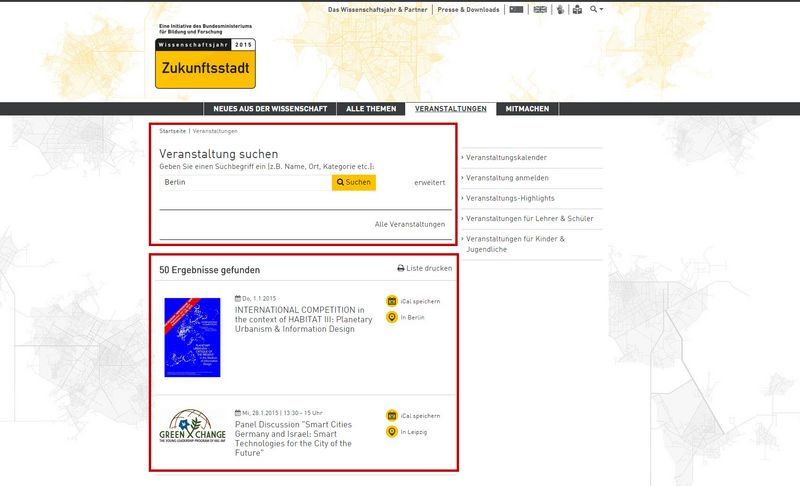
Task: Click iCal calendar icon for Panel Discussion
Action: pos(392,415)
